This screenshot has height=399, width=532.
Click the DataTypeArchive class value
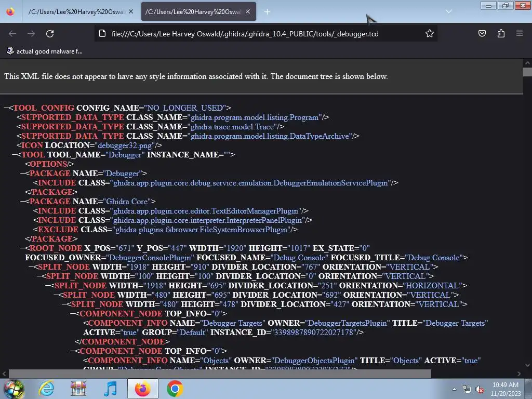[270, 136]
